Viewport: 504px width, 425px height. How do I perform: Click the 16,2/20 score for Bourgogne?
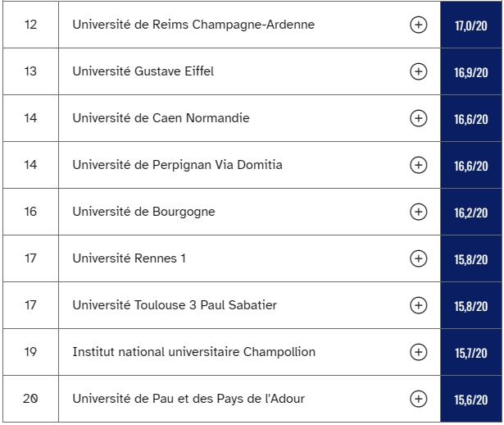click(471, 212)
